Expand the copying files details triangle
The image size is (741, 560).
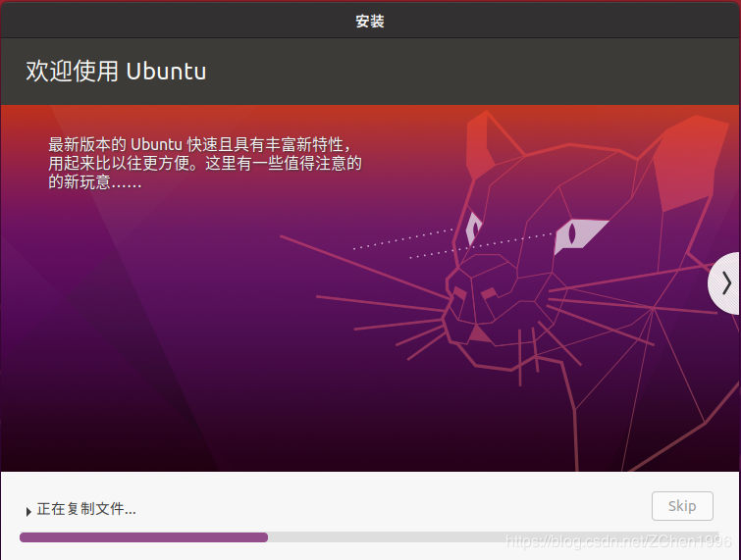(x=28, y=511)
